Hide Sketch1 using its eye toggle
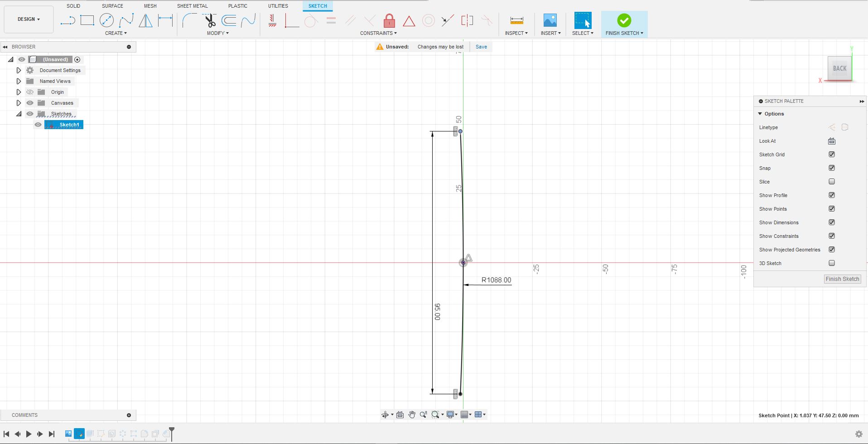This screenshot has width=868, height=444. pos(38,124)
